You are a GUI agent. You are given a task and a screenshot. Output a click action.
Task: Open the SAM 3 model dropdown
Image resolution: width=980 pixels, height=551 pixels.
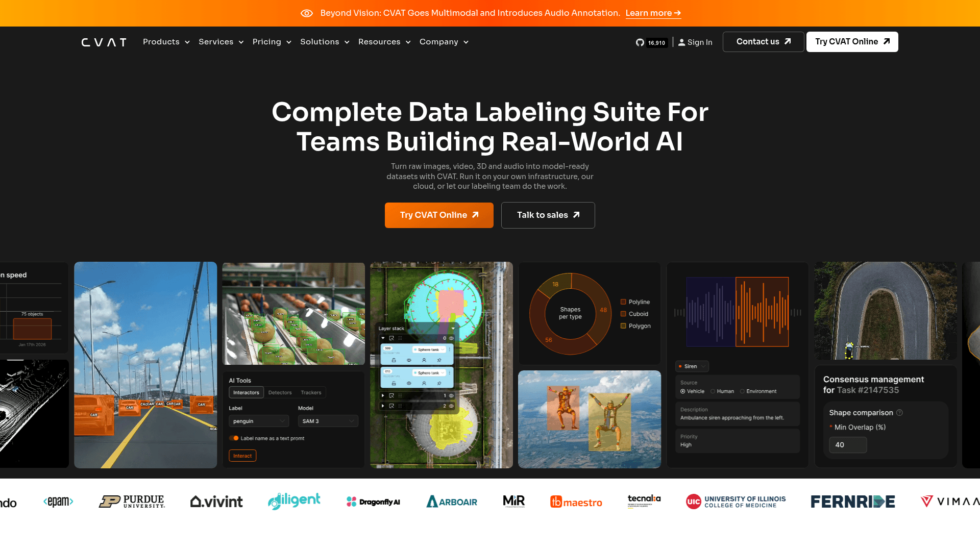click(328, 421)
